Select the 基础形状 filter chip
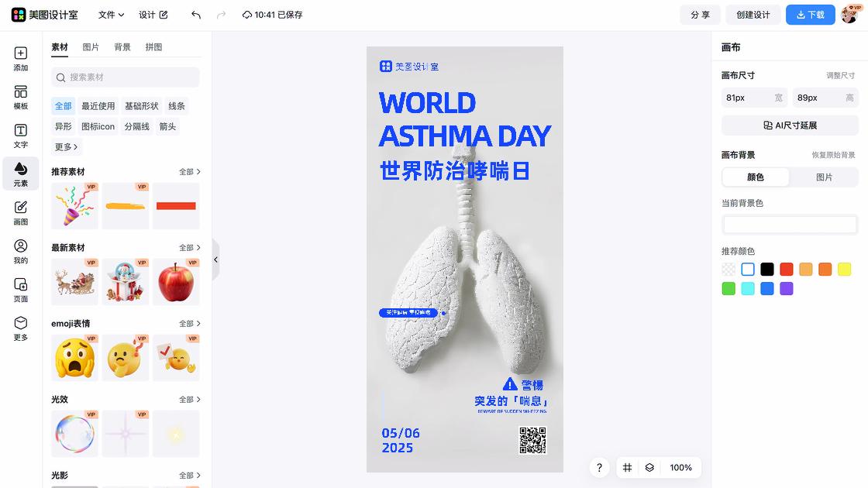The height and width of the screenshot is (488, 868). (x=142, y=105)
